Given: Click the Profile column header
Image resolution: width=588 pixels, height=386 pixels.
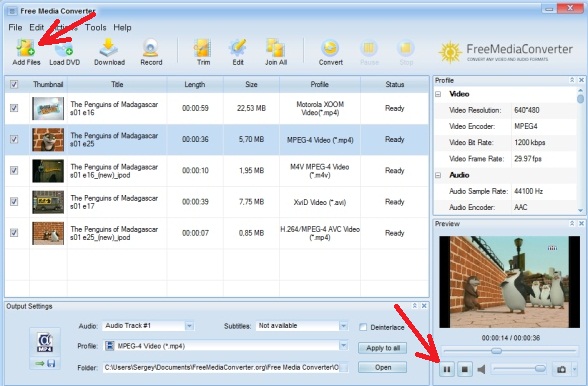Looking at the screenshot, I should [320, 84].
